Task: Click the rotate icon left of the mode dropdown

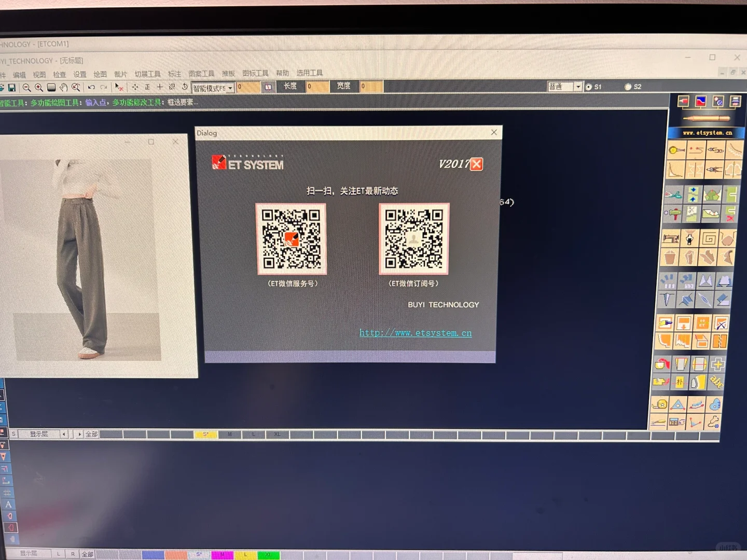Action: [184, 87]
